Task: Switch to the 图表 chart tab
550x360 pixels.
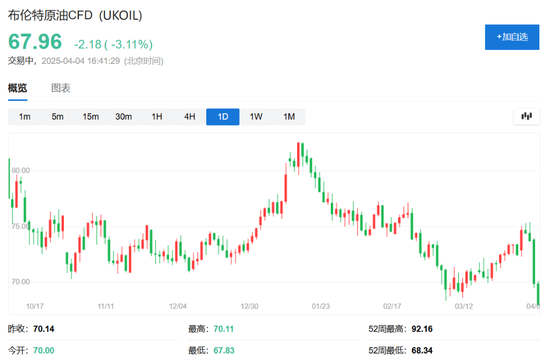Action: (x=61, y=88)
